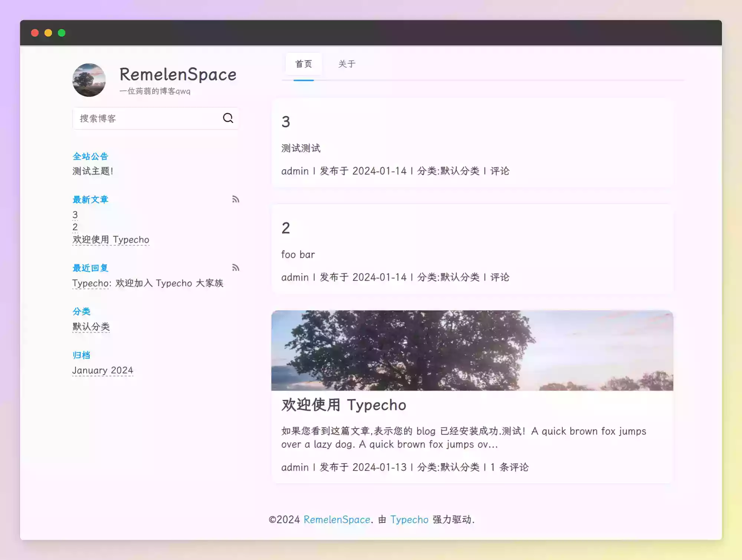Open RSS feed for 最近回复 section
Image resolution: width=742 pixels, height=560 pixels.
tap(236, 268)
